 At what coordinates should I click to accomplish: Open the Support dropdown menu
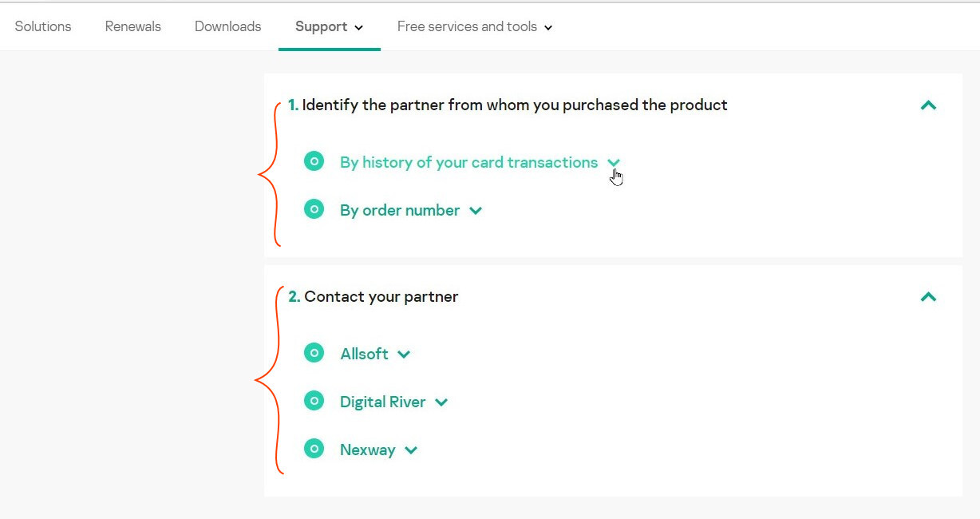(330, 26)
